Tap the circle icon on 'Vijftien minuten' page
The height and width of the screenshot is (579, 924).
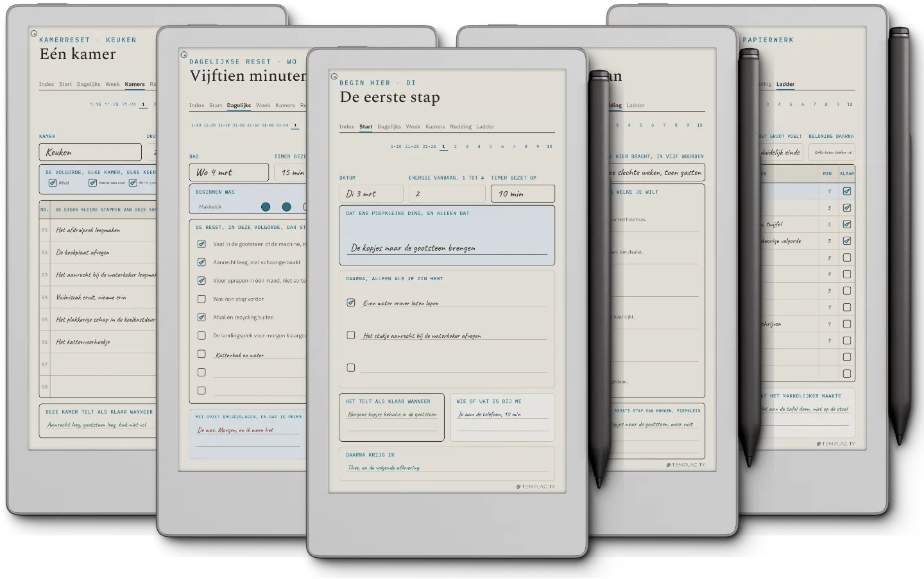coord(184,55)
